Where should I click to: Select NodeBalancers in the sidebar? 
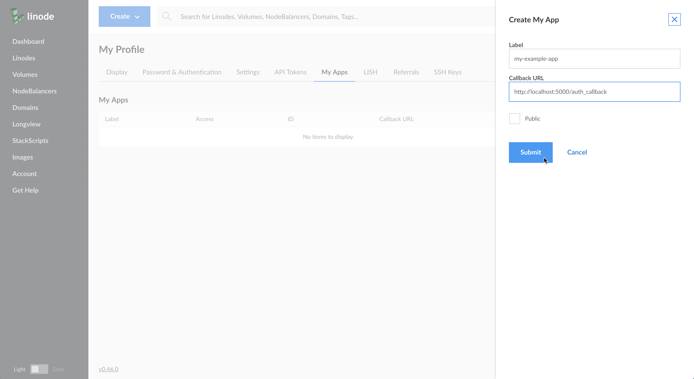pyautogui.click(x=35, y=91)
